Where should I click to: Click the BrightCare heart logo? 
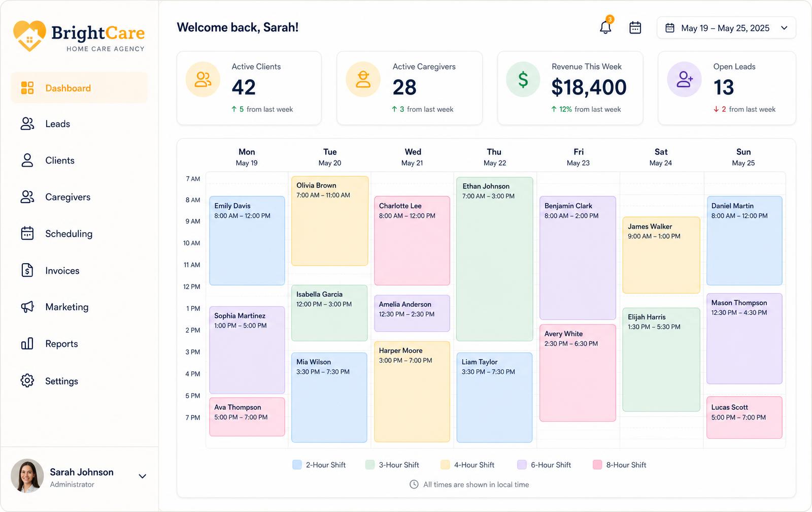coord(29,36)
